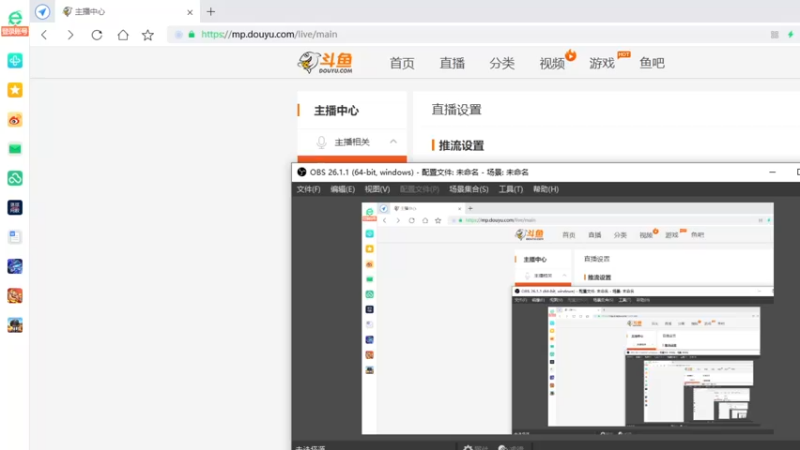
Task: Open Douyu 视频 navigation link
Action: 552,63
